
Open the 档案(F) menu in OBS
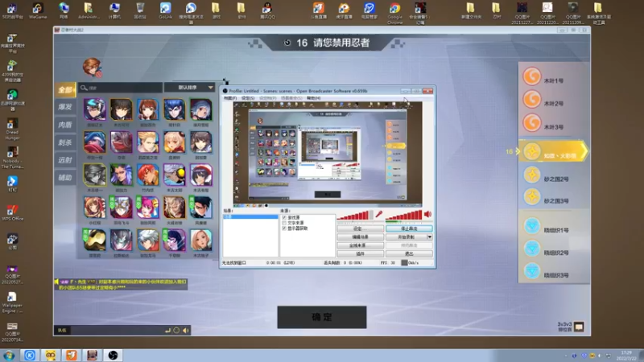230,98
